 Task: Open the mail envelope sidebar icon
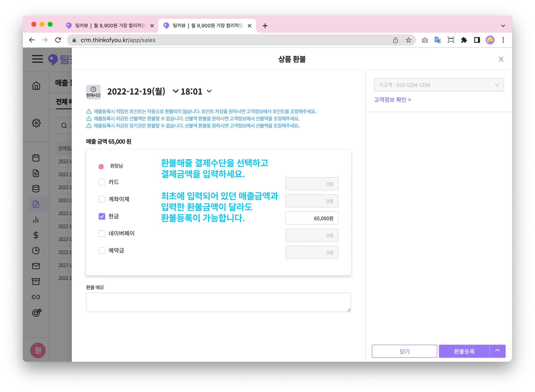(x=36, y=266)
